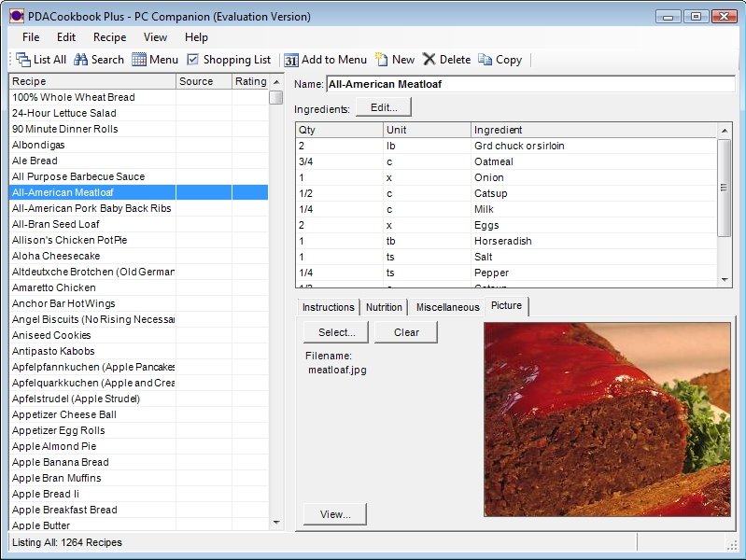Click the PDACookbook app icon in title bar
The width and height of the screenshot is (746, 560).
[16, 16]
